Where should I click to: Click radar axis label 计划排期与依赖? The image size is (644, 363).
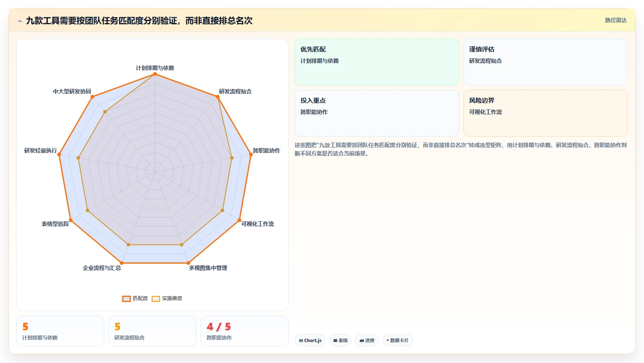[x=155, y=68]
